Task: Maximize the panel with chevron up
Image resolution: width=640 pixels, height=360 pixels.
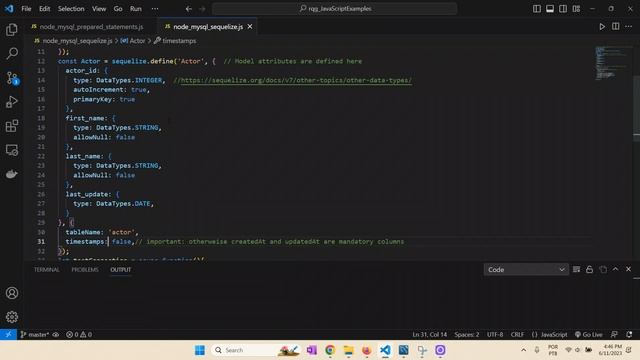Action: pos(616,269)
